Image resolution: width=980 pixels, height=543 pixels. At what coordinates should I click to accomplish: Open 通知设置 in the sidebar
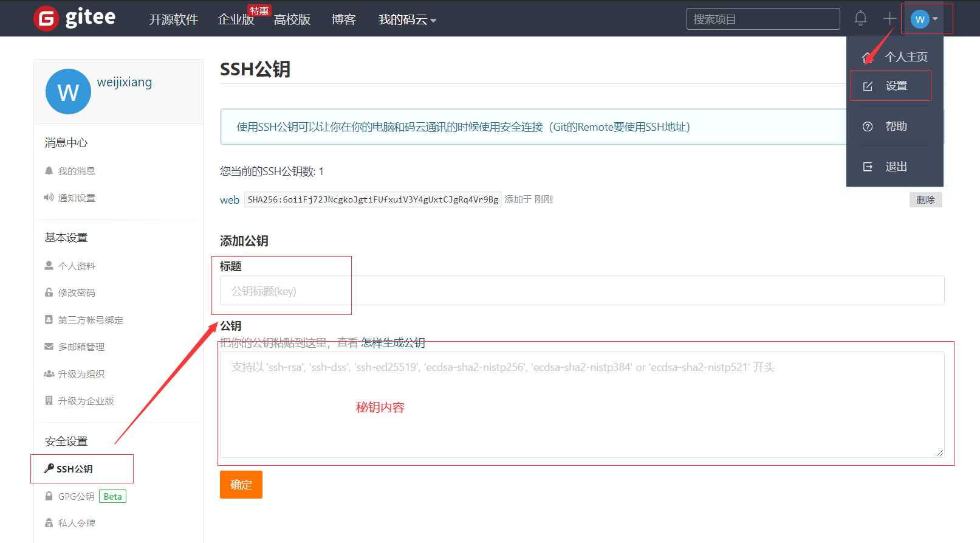[77, 198]
